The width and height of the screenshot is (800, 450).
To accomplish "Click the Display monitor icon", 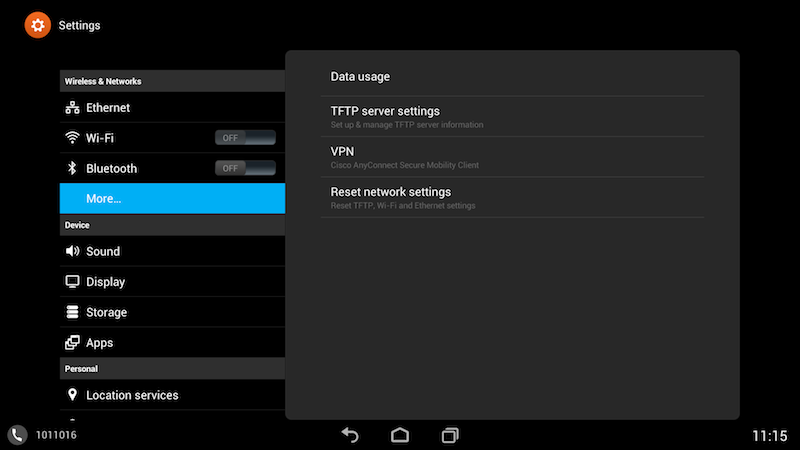I will (x=72, y=282).
